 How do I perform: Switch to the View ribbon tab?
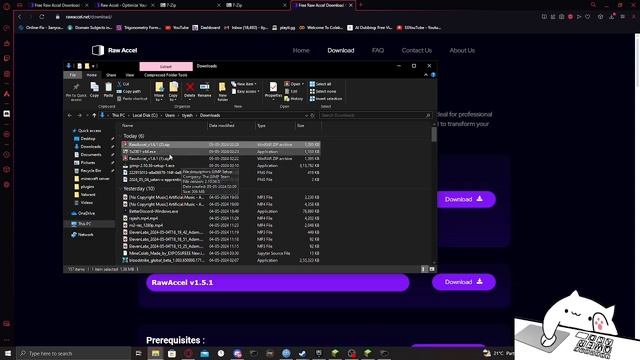[130, 75]
